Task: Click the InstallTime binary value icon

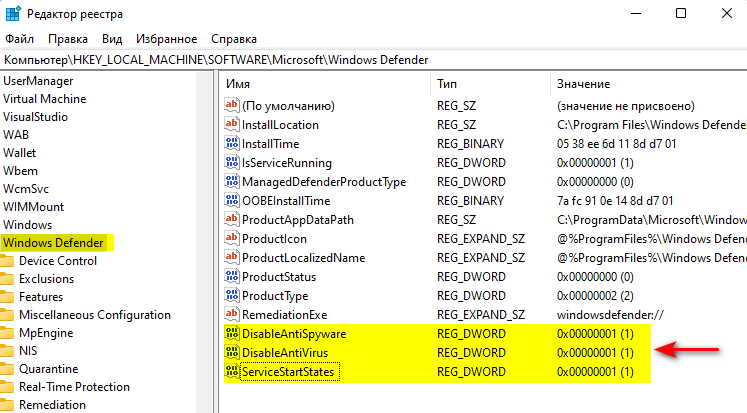Action: [x=232, y=144]
